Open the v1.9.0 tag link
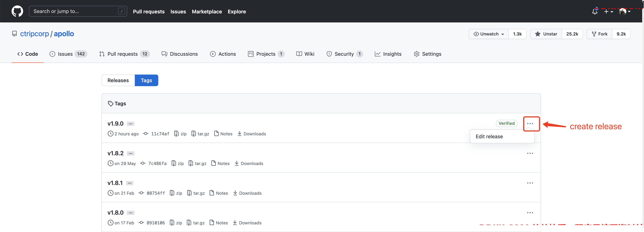644x232 pixels. point(115,124)
